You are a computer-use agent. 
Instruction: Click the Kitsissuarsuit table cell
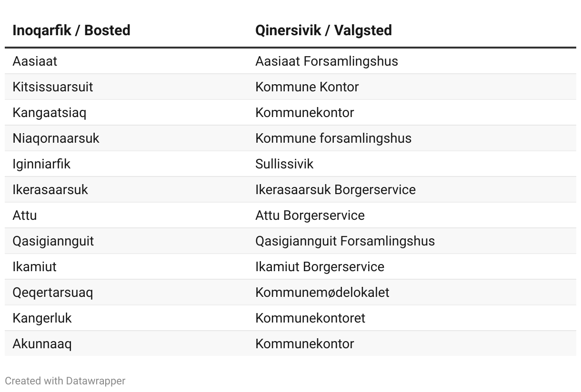[x=52, y=87]
